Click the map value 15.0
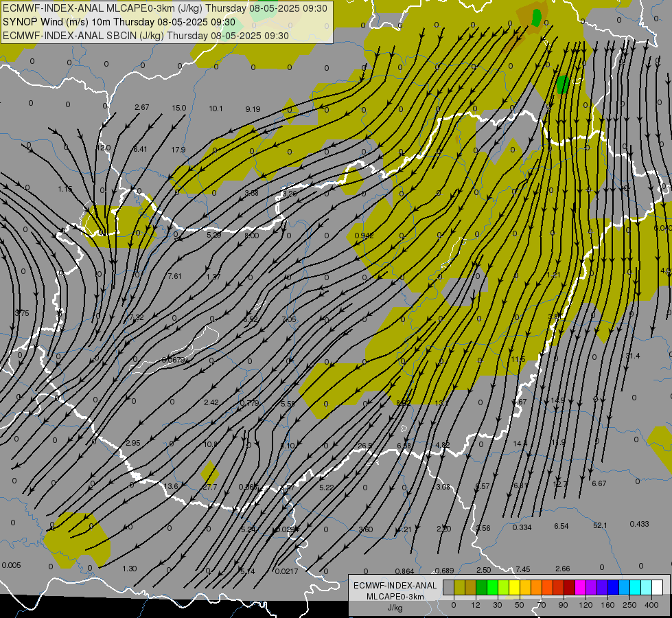The image size is (672, 618). click(179, 108)
